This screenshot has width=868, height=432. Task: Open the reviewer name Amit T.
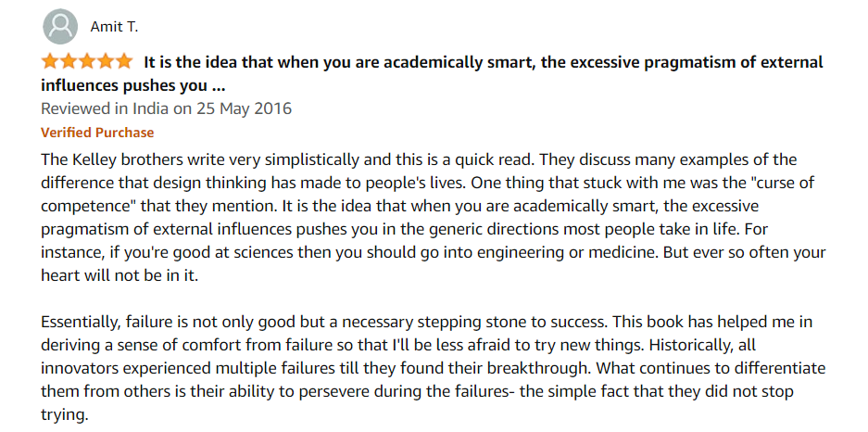point(114,27)
